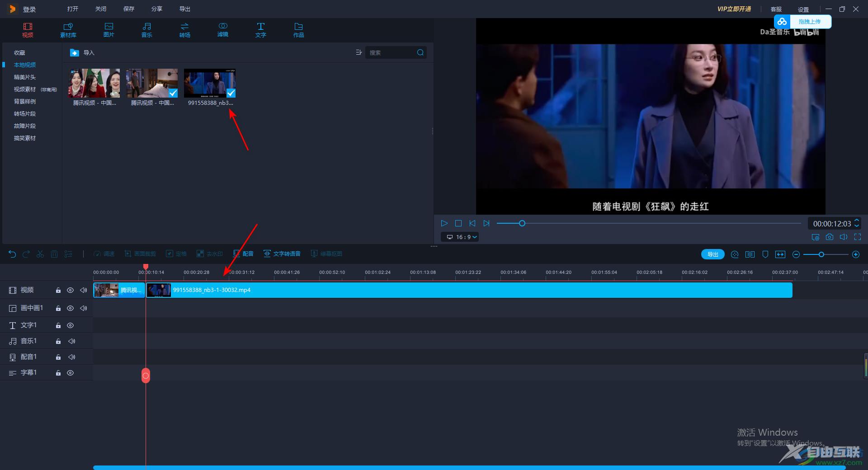The height and width of the screenshot is (470, 868).
Task: Decrease timecode with the down stepper arrow
Action: (856, 226)
